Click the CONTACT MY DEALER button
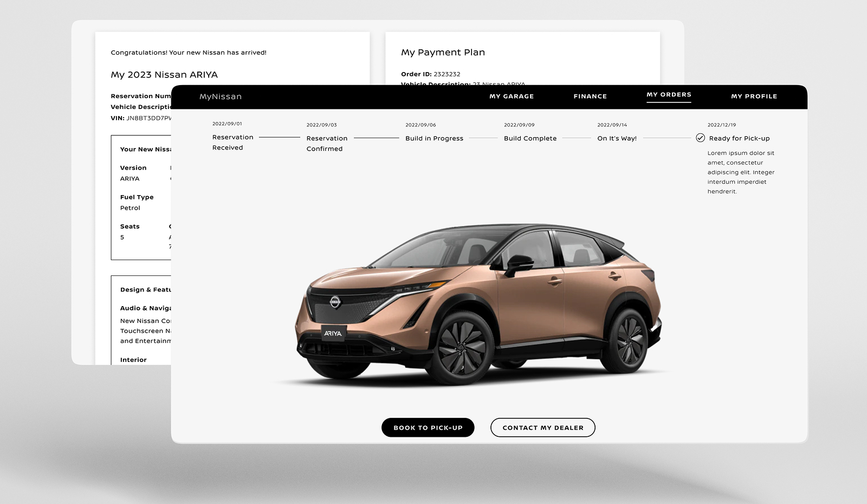Image resolution: width=867 pixels, height=504 pixels. [x=542, y=427]
